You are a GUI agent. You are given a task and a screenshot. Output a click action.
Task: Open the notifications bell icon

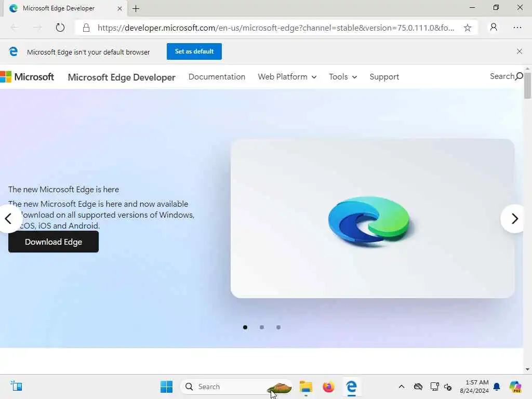(497, 387)
